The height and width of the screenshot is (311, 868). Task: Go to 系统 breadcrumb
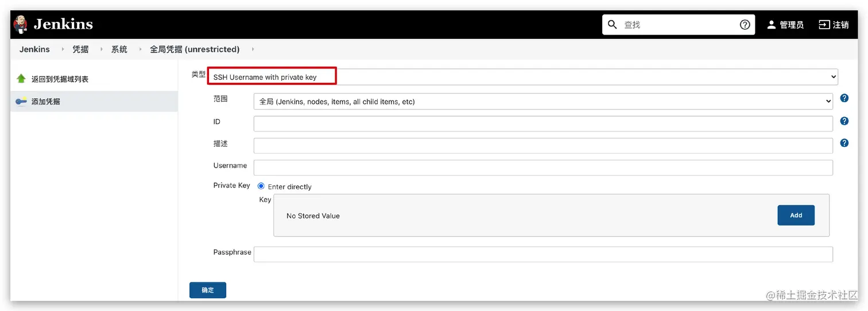tap(119, 49)
